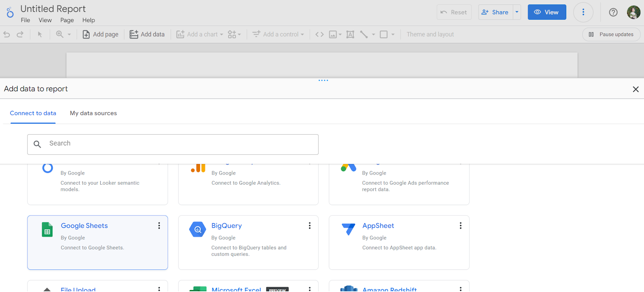The width and height of the screenshot is (644, 292).
Task: Select the Google Analytics connector card
Action: (248, 184)
